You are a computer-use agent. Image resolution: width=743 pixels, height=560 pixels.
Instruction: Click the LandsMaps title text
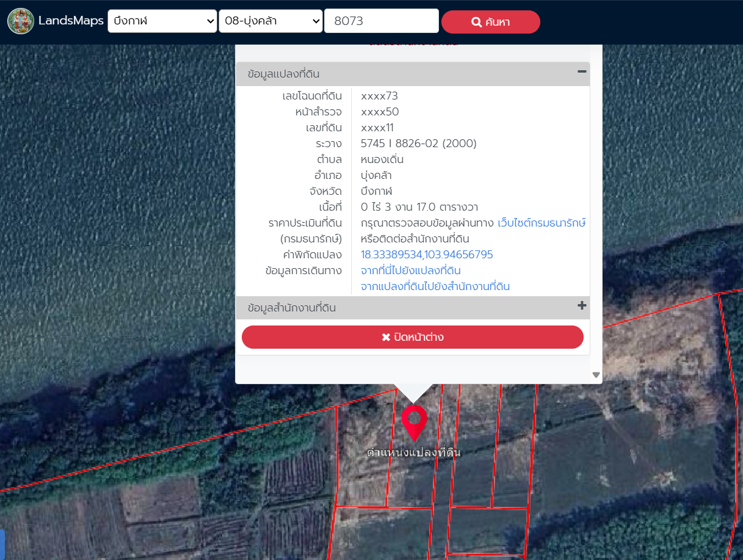tap(71, 21)
